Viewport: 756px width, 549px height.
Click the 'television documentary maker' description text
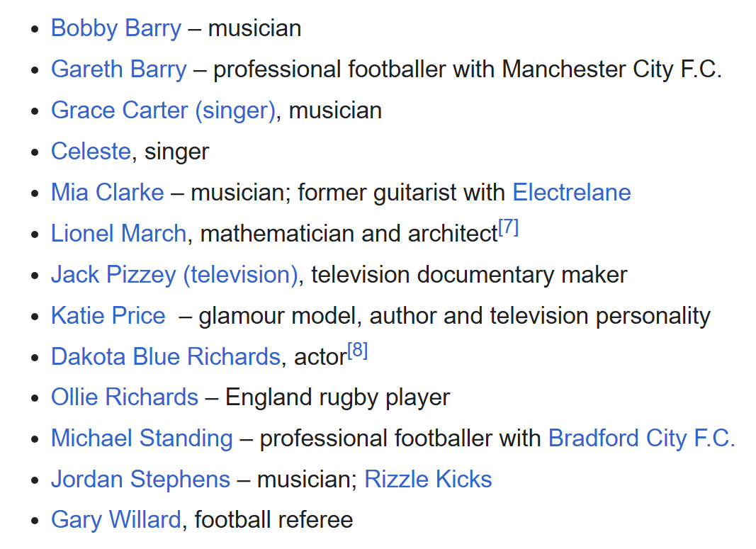(x=469, y=275)
